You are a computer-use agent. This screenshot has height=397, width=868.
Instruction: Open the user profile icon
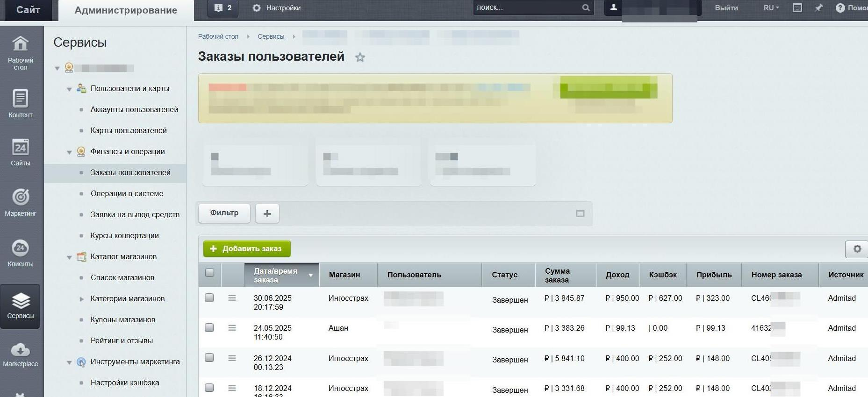point(613,7)
